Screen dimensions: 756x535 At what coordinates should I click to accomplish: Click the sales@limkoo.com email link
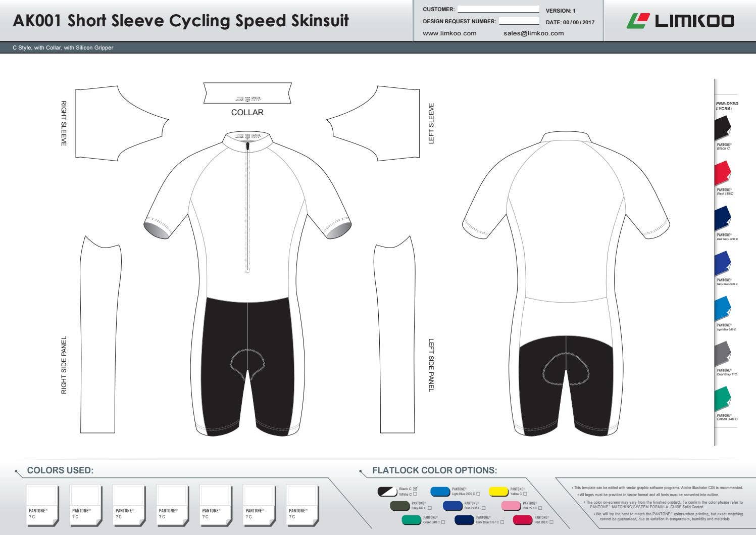point(533,33)
